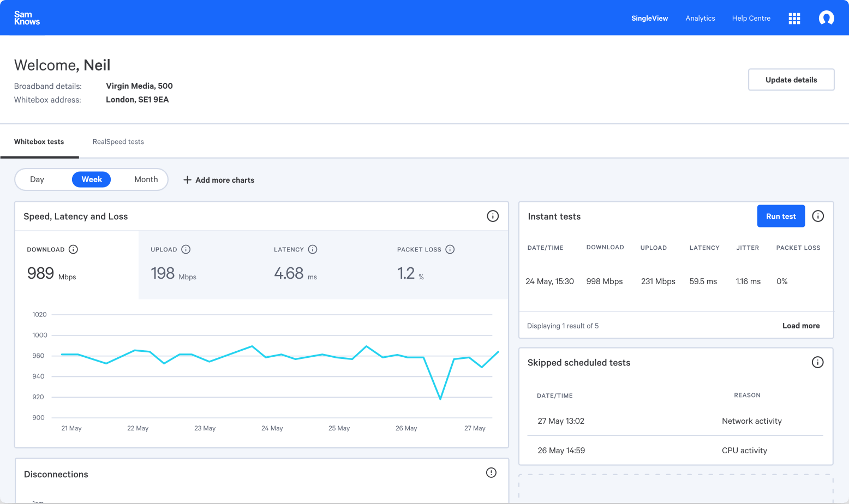
Task: Click the 21 May label on chart axis
Action: [x=71, y=428]
